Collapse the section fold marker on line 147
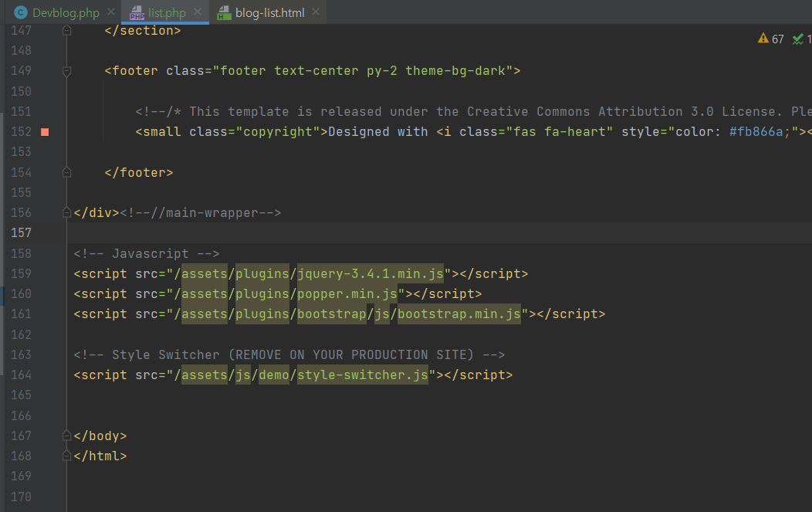812x512 pixels. (67, 31)
